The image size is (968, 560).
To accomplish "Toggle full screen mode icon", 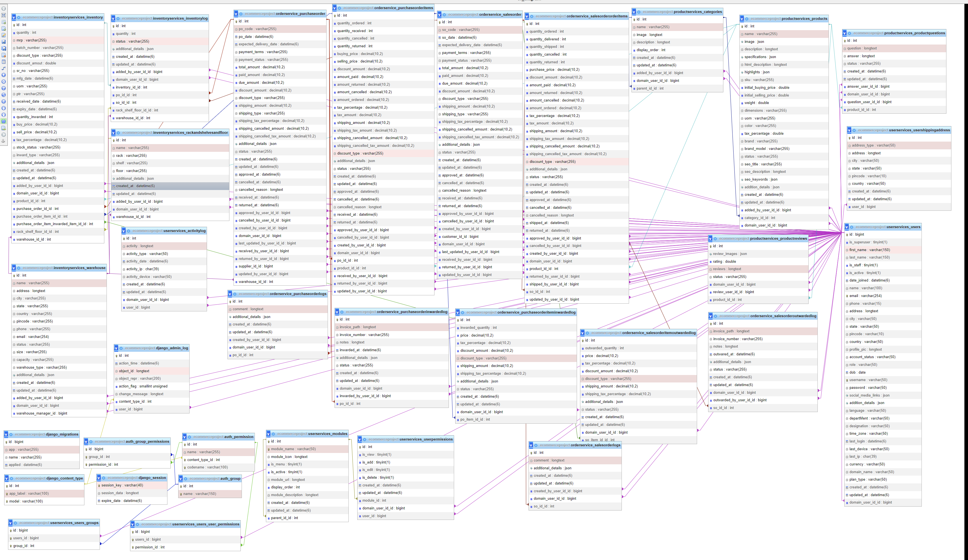I will coord(3,15).
